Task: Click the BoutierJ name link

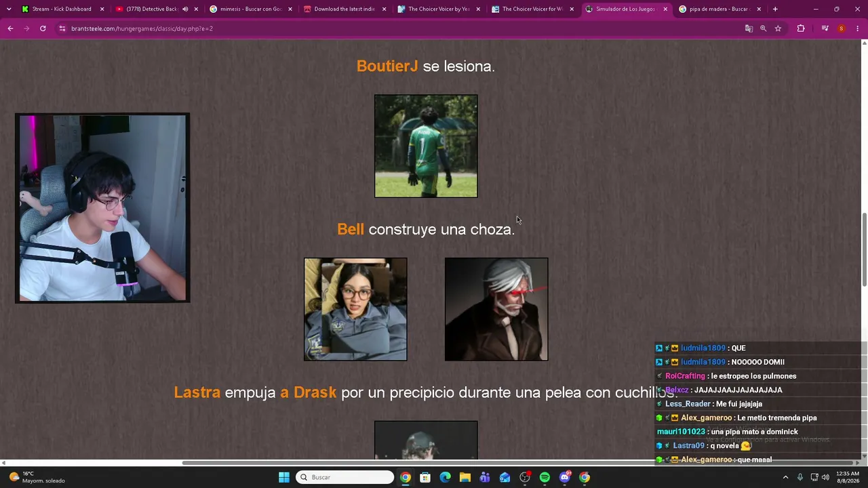Action: click(387, 66)
